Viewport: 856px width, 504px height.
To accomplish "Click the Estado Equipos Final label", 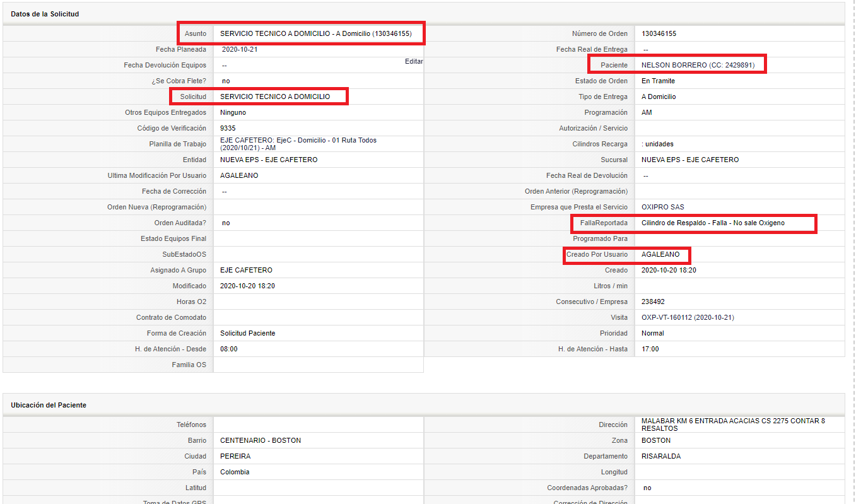I will [173, 238].
